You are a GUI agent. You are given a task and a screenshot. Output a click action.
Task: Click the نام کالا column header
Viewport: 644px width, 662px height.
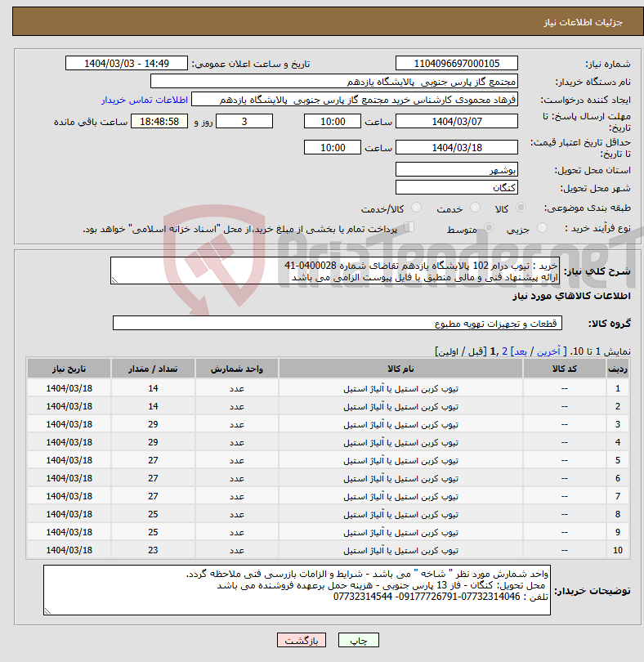[x=400, y=369]
